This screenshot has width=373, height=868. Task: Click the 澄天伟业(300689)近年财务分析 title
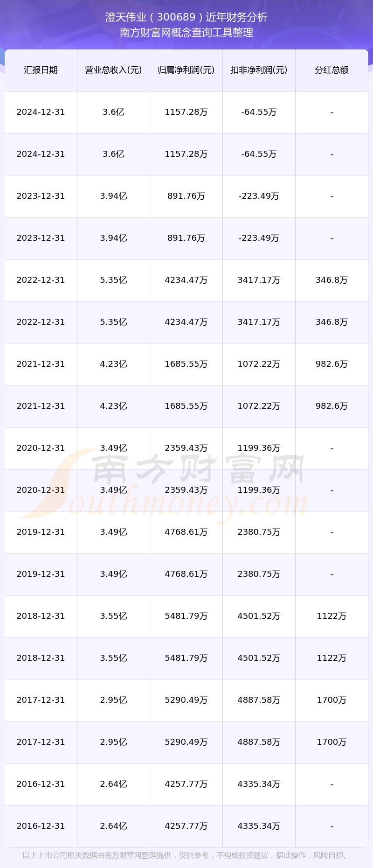[186, 17]
